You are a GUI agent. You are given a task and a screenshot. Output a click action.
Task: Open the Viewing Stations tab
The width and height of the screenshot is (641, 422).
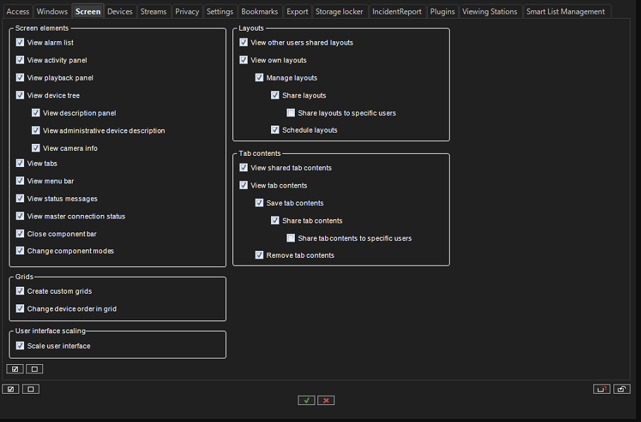pos(489,11)
